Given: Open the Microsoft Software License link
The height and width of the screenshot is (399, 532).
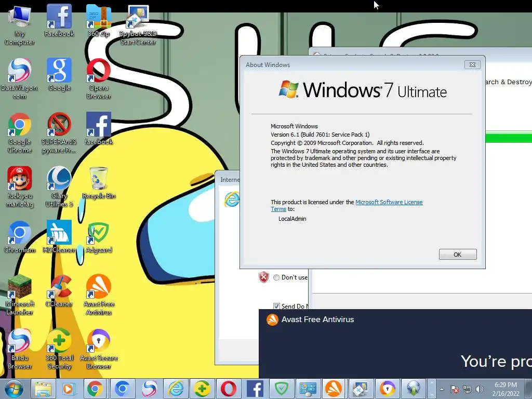Looking at the screenshot, I should [x=389, y=202].
